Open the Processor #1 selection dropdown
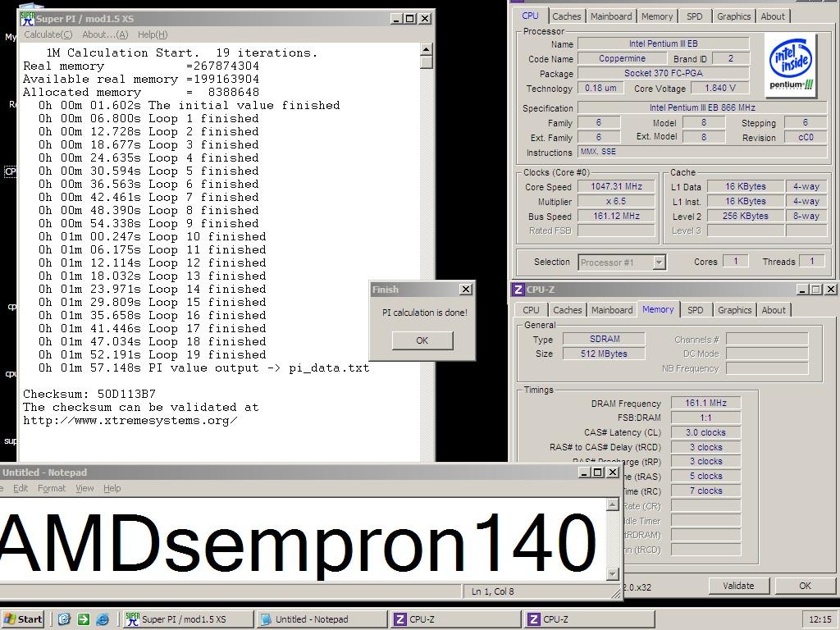Screen dimensions: 840x630 pyautogui.click(x=660, y=262)
